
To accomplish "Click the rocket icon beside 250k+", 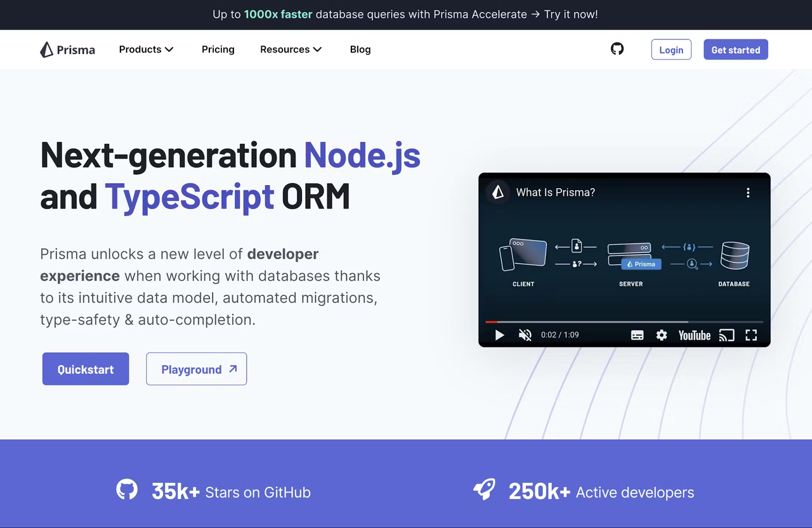I will tap(484, 489).
